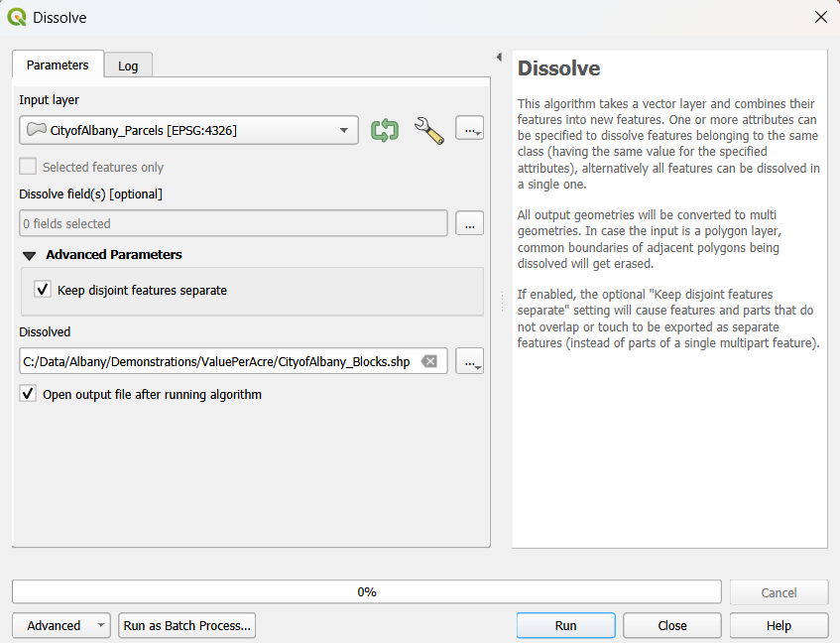Select the Parameters tab
This screenshot has width=840, height=643.
pyautogui.click(x=58, y=64)
